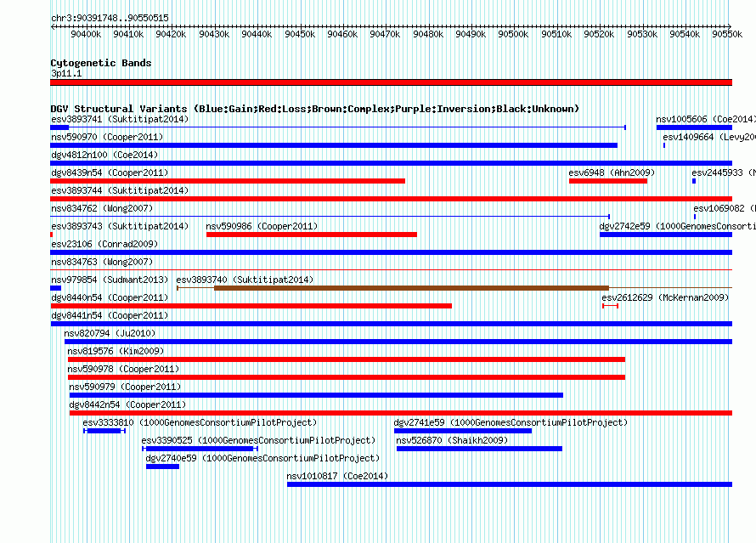Select dgv8441n54 (Cooper2011) label
Screen dimensions: 756x543
(110, 315)
